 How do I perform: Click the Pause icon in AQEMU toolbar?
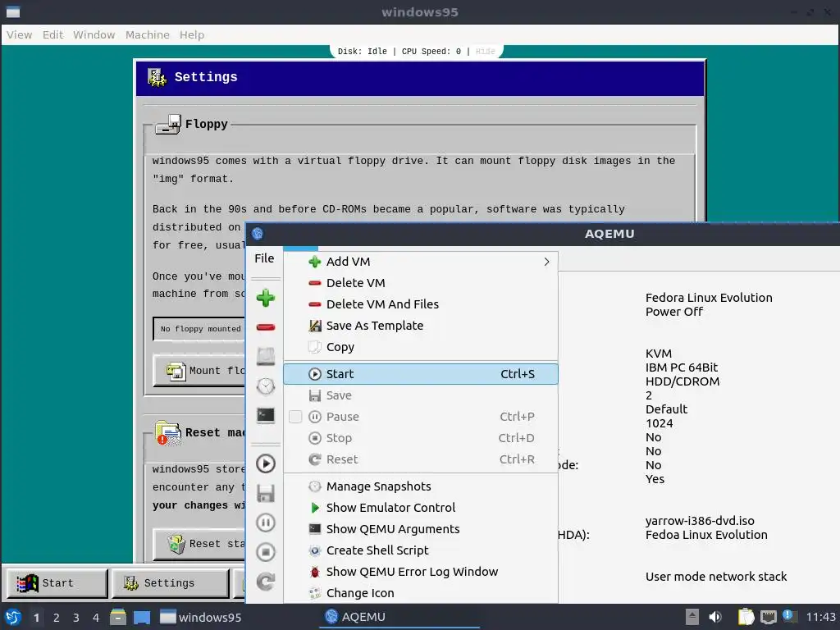pos(266,523)
